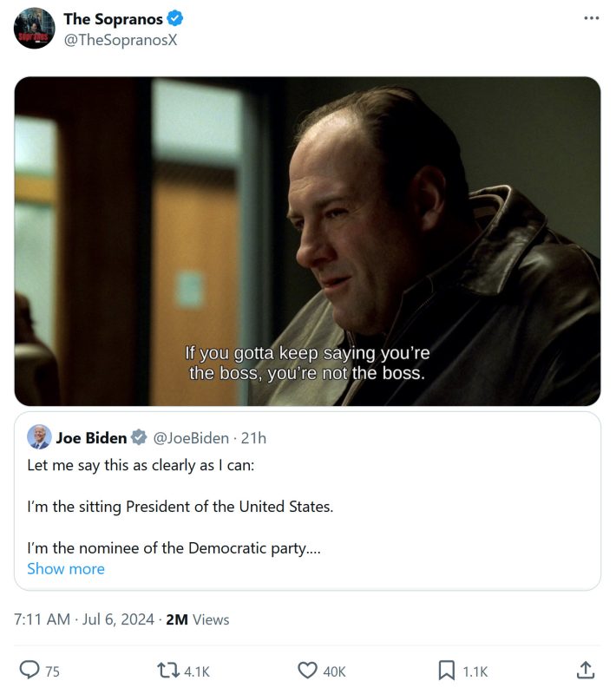This screenshot has height=694, width=616.
Task: Share the post using the share icon
Action: click(x=586, y=670)
